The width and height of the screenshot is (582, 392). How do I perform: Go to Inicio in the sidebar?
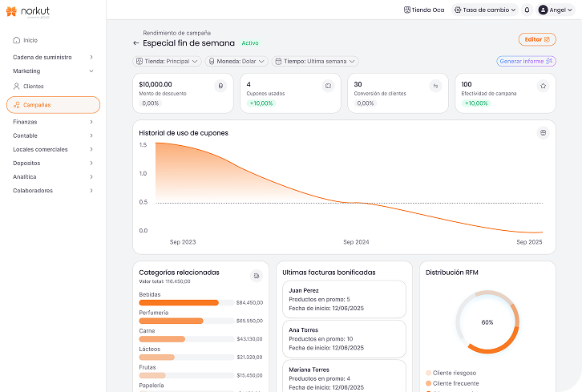[x=30, y=40]
